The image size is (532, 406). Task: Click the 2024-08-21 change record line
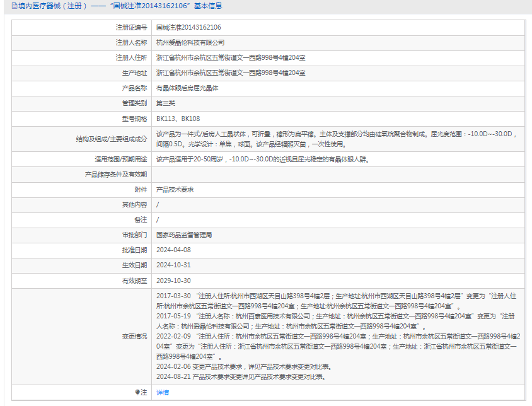241,377
